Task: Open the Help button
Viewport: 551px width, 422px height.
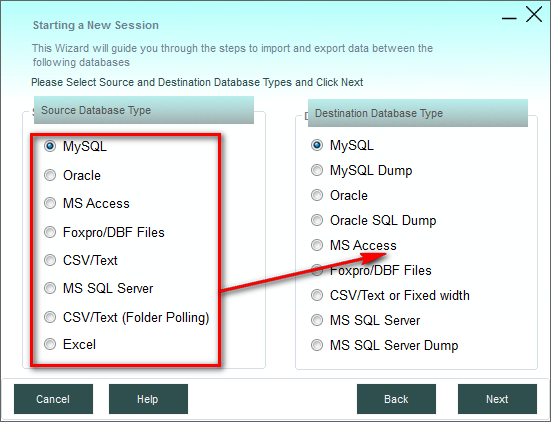Action: (148, 399)
